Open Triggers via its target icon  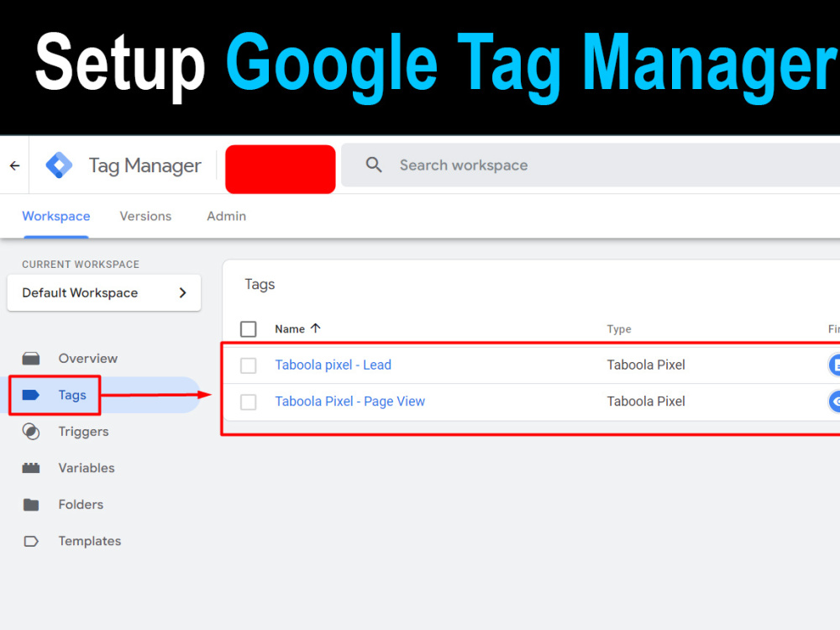[x=31, y=431]
